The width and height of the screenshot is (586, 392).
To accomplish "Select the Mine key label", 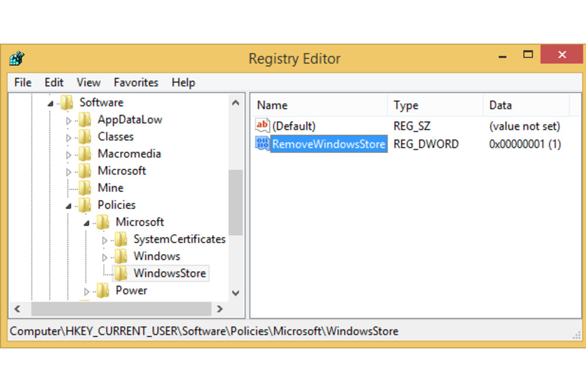I will (111, 188).
